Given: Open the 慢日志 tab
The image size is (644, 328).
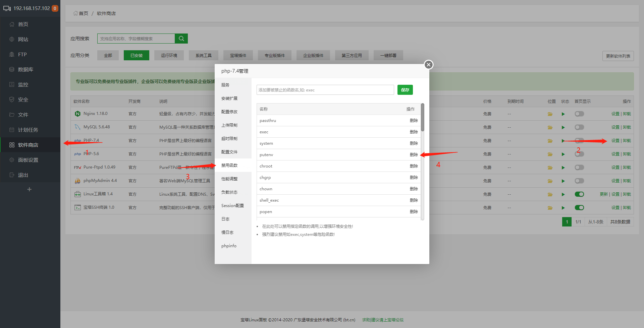Looking at the screenshot, I should (x=233, y=233).
